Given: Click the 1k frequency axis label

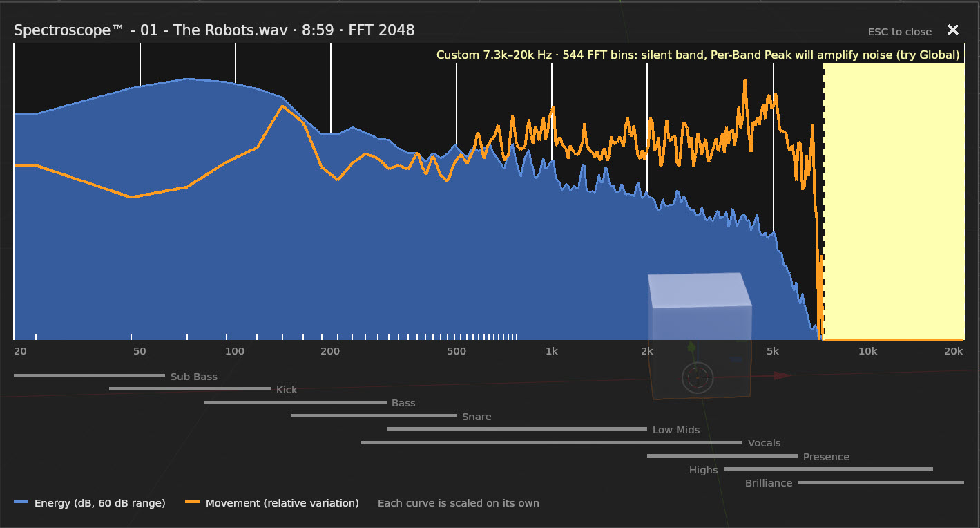Looking at the screenshot, I should point(551,351).
